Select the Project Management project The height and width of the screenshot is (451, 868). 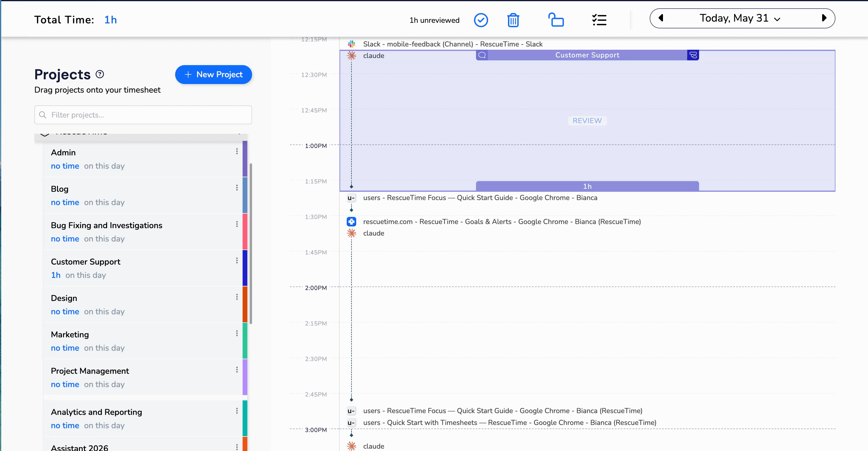coord(143,377)
